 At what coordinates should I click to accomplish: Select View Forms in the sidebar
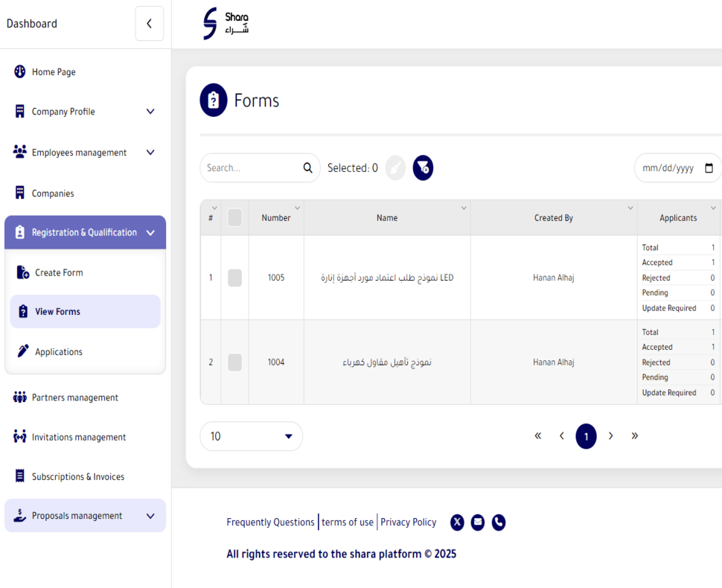pyautogui.click(x=85, y=312)
